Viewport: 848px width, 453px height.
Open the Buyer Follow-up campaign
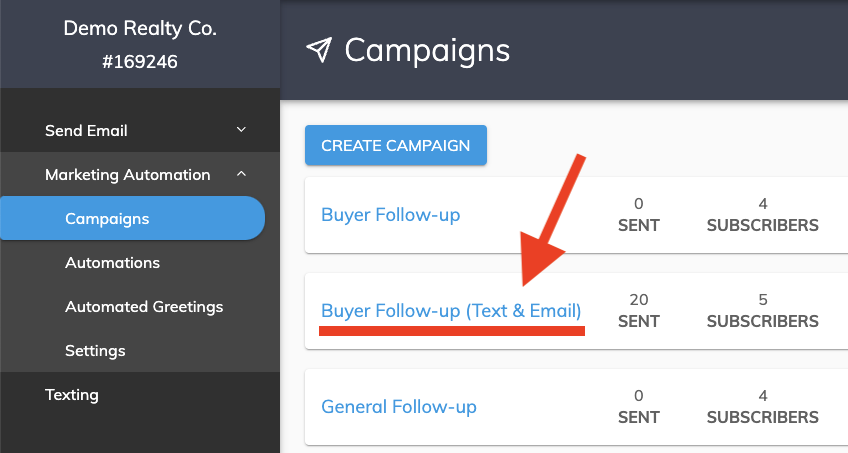click(390, 215)
